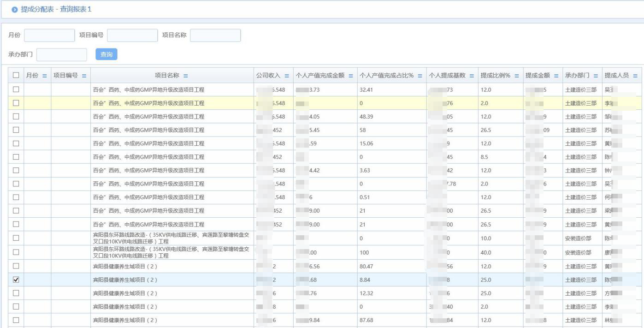Open the 个人产值完成占比% column menu icon
Viewport: 644px width, 328px height.
(x=420, y=76)
